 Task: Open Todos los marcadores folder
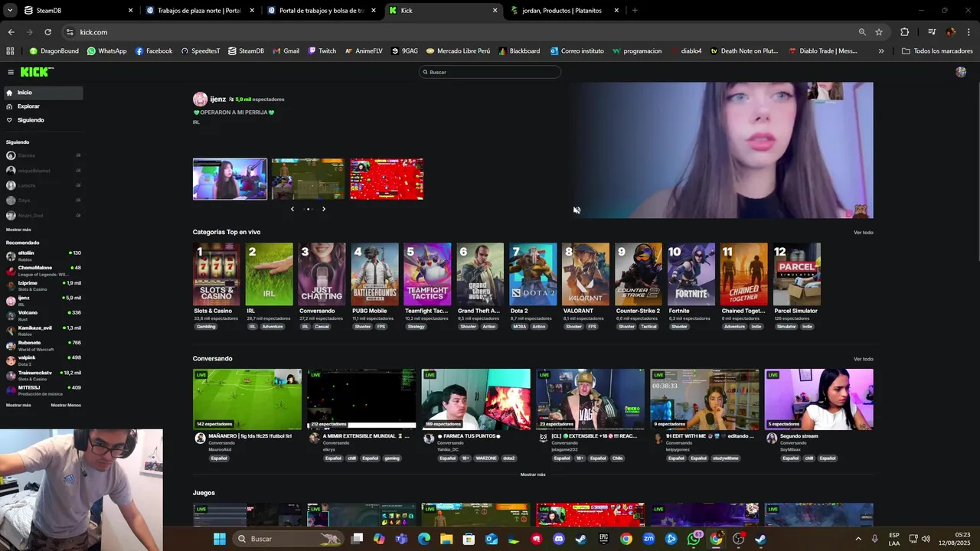(937, 51)
